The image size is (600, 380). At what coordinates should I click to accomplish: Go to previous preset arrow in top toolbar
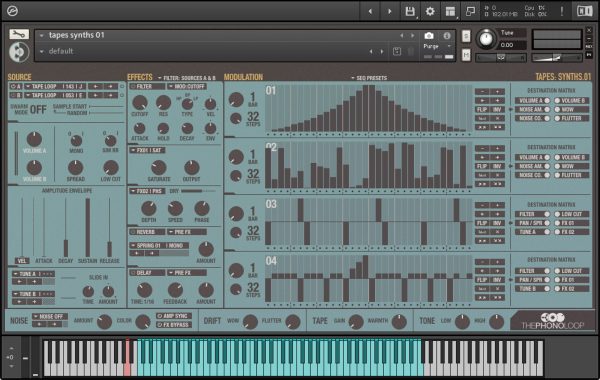click(x=370, y=11)
